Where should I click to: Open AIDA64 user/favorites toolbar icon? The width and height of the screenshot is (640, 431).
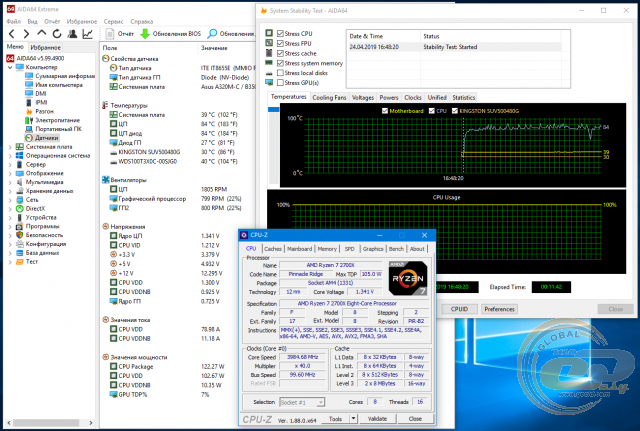72,34
